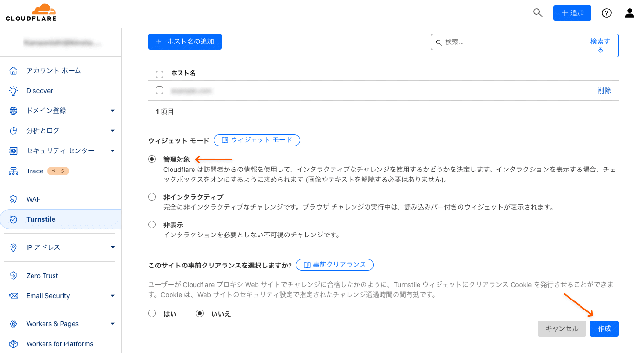Click the Zero Trust icon
Image resolution: width=644 pixels, height=353 pixels.
(x=13, y=276)
